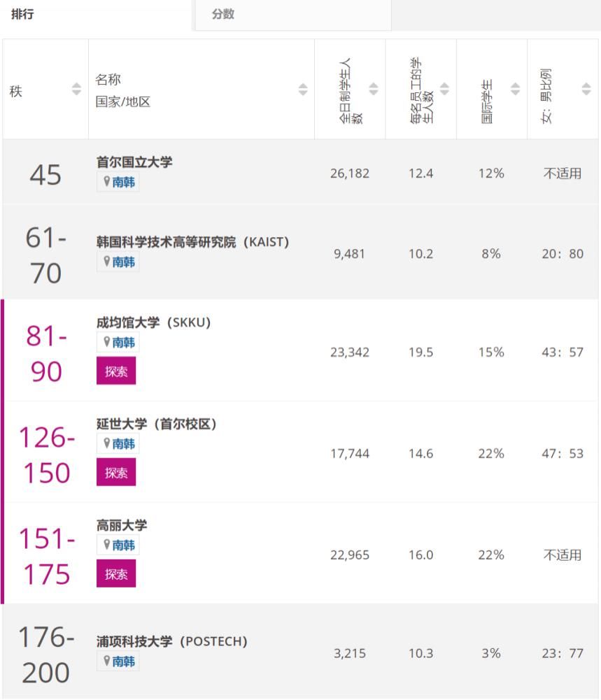
Task: Click the 探索 button for 延世大学
Action: click(115, 472)
